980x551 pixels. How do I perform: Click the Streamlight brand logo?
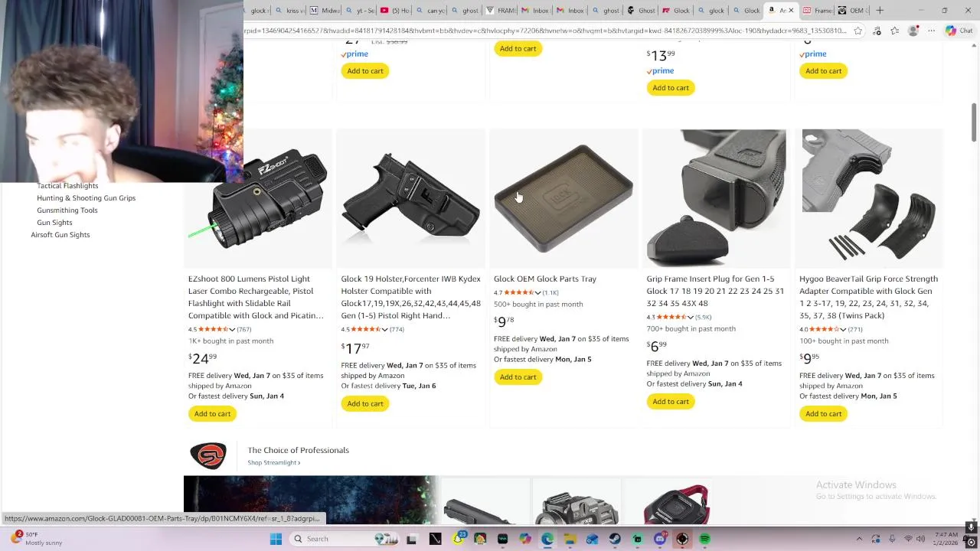click(x=208, y=455)
